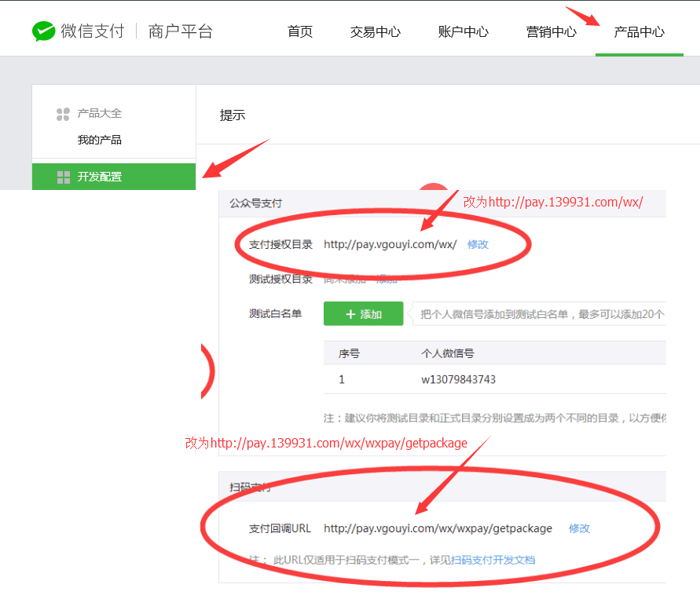Open the 首页 tab
Image resolution: width=700 pixels, height=599 pixels.
(300, 32)
